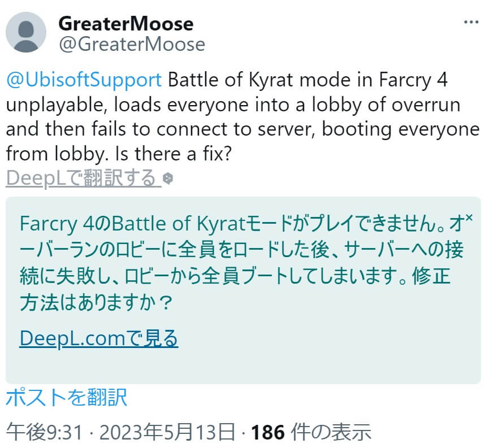The width and height of the screenshot is (485, 448).
Task: Open the DeepL.comで見る link
Action: pos(99,338)
